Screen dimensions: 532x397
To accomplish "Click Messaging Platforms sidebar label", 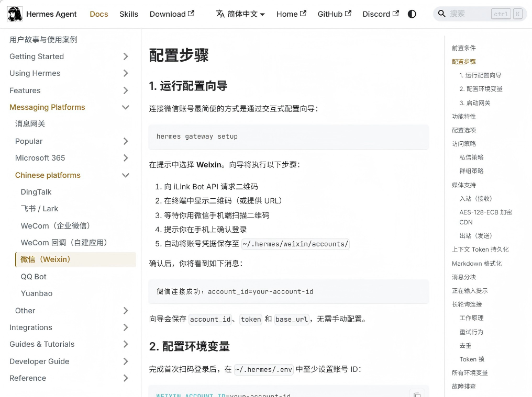I will [x=47, y=107].
